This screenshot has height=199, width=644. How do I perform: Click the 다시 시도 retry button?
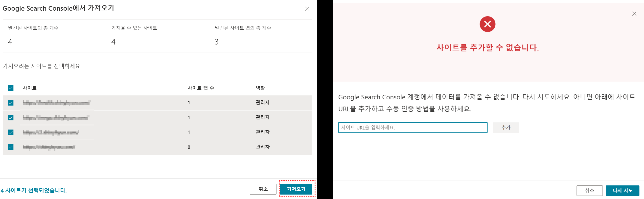tap(622, 191)
